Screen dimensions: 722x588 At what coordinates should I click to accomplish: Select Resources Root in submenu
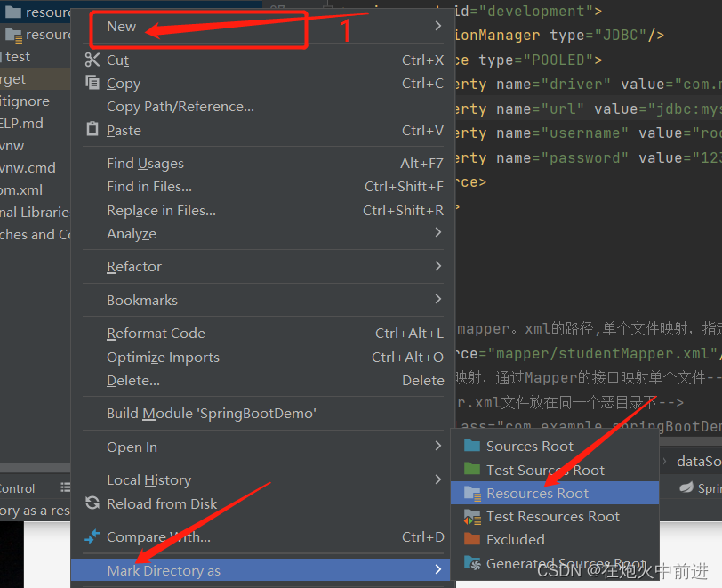click(555, 493)
